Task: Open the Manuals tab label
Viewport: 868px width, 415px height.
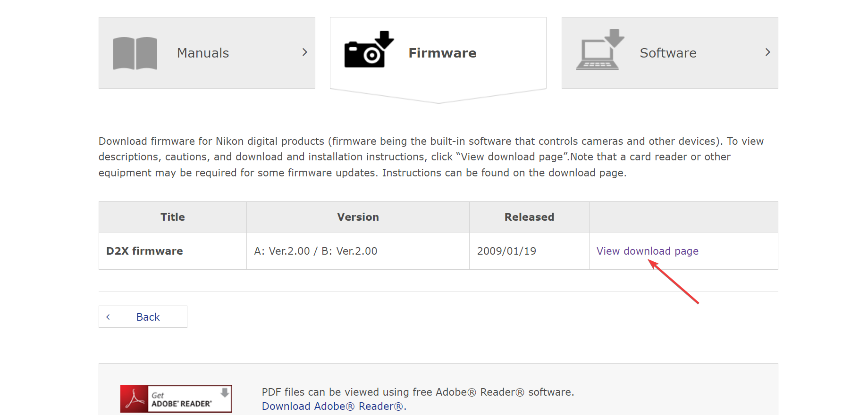Action: [x=203, y=53]
